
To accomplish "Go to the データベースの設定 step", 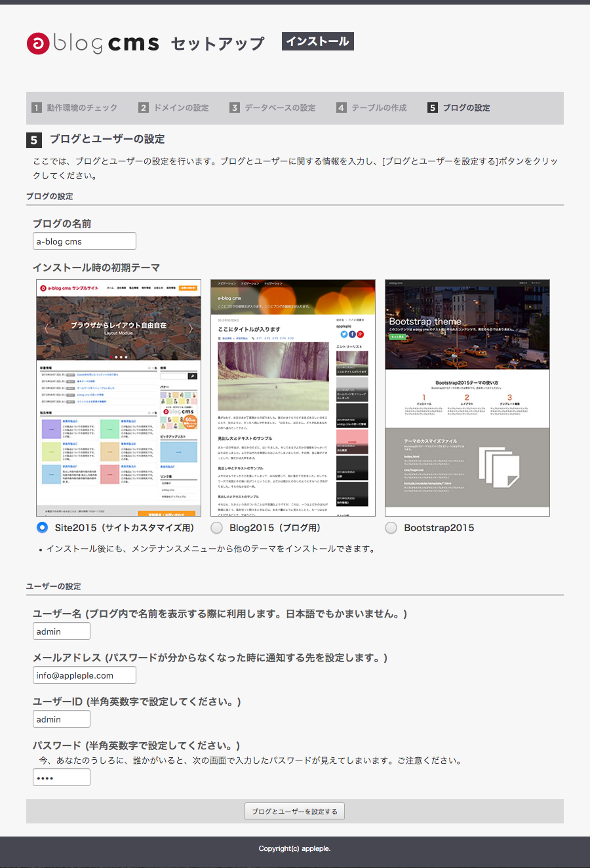I will point(280,108).
